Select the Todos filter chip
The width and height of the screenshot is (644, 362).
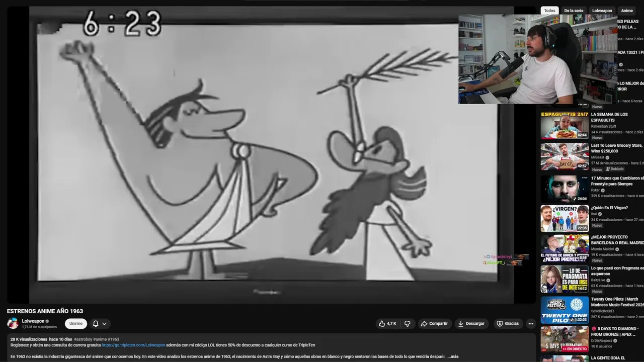coord(550,11)
